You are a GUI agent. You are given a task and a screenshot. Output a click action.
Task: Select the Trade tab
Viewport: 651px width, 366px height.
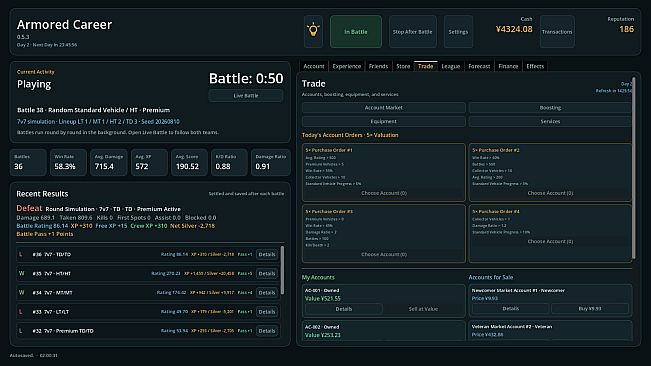tap(426, 66)
